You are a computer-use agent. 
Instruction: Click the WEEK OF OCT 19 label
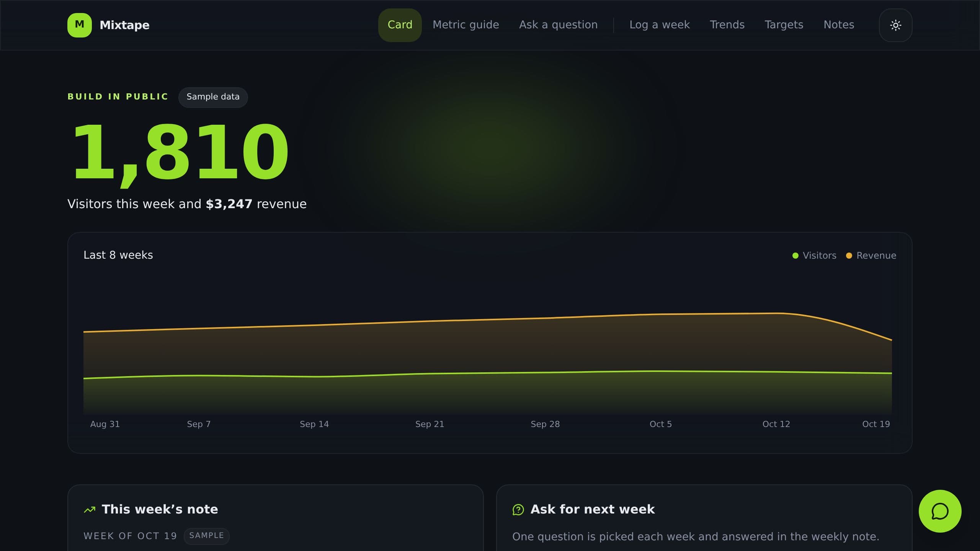coord(130,536)
